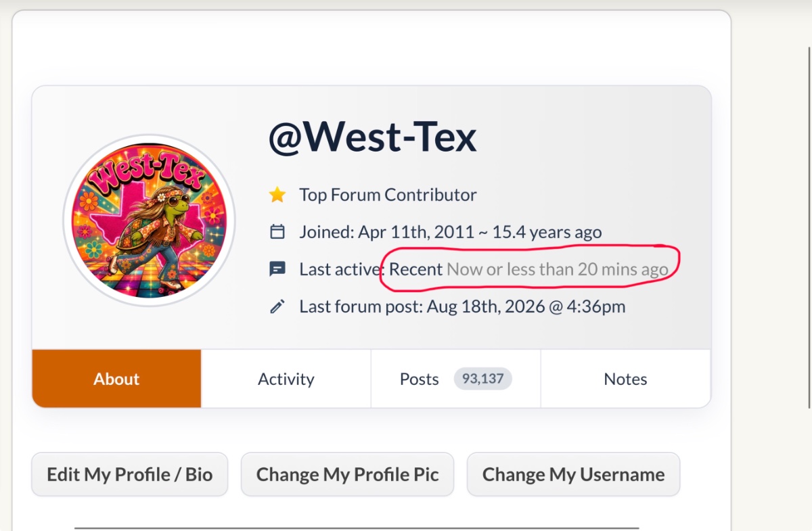Click Change My Profile Pic button

point(348,475)
